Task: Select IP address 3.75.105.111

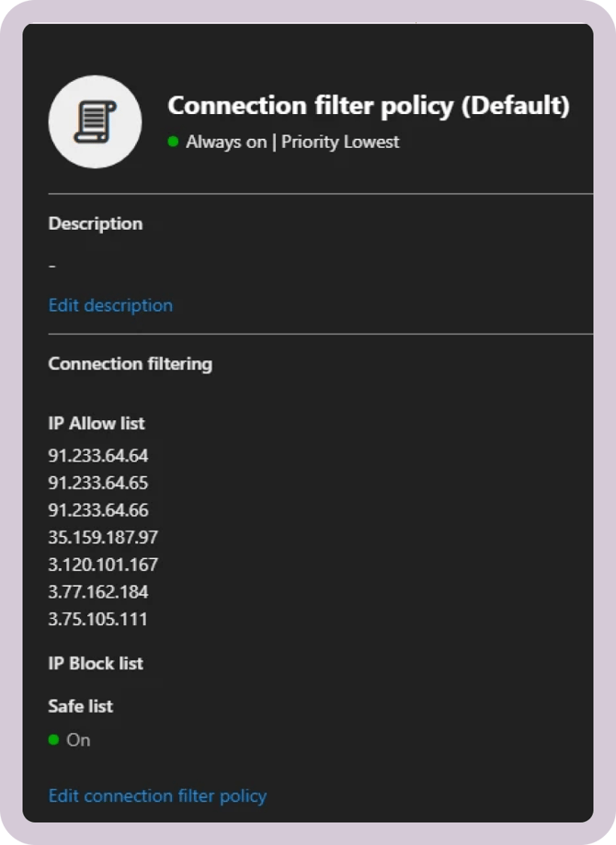Action: [97, 619]
